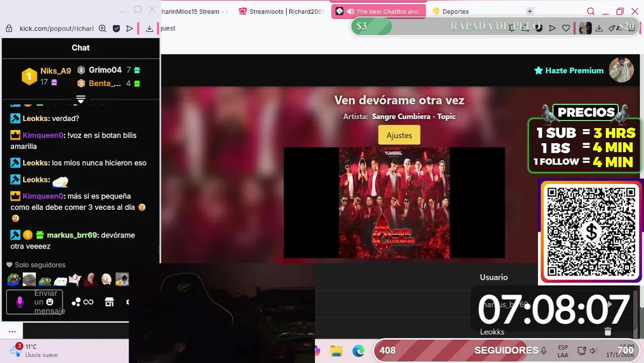Viewport: 644px width, 363px height.
Task: Click the trash delete icon in Leokks row
Action: point(608,332)
